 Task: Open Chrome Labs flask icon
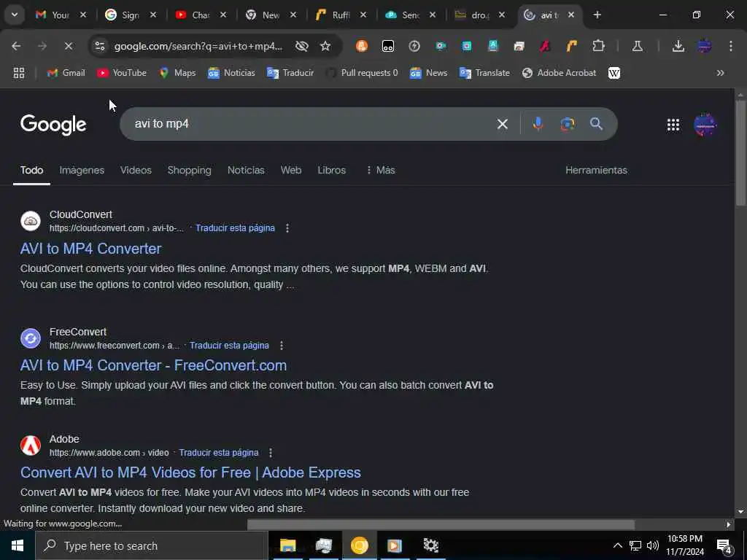[x=638, y=46]
